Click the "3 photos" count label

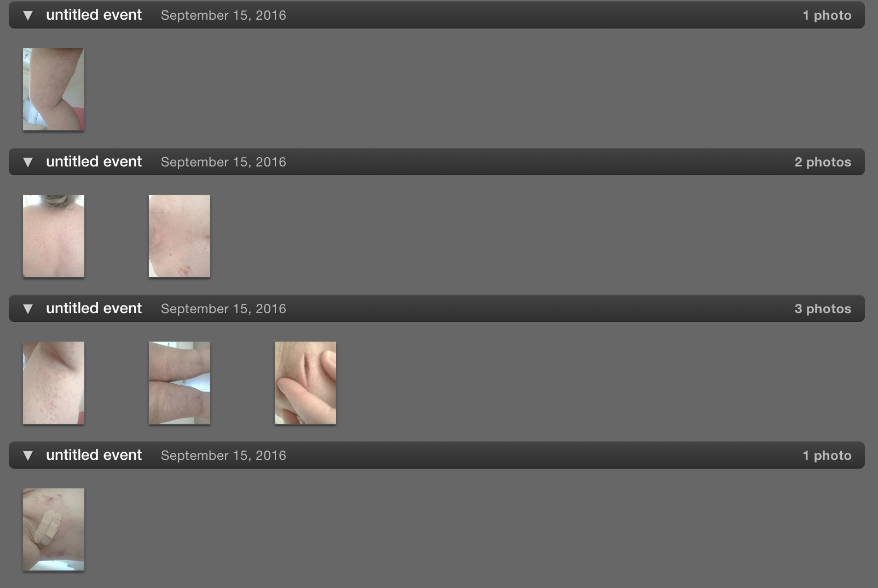click(x=823, y=309)
